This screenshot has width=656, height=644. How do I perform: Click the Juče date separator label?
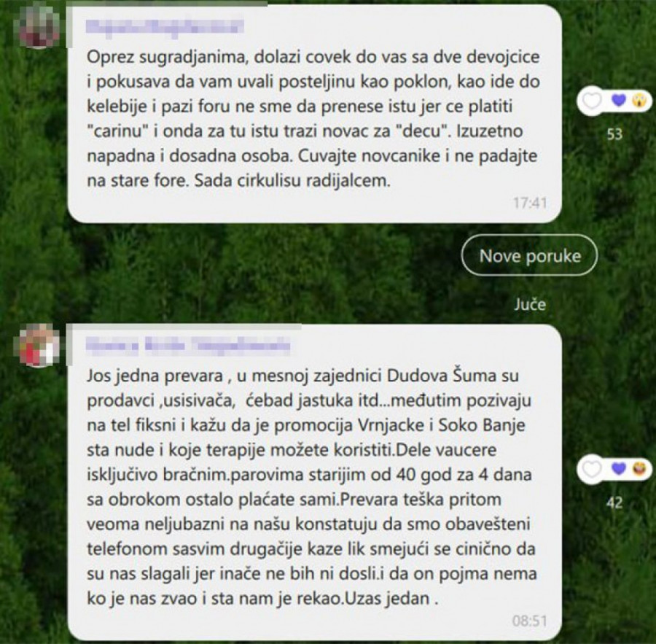tap(530, 304)
